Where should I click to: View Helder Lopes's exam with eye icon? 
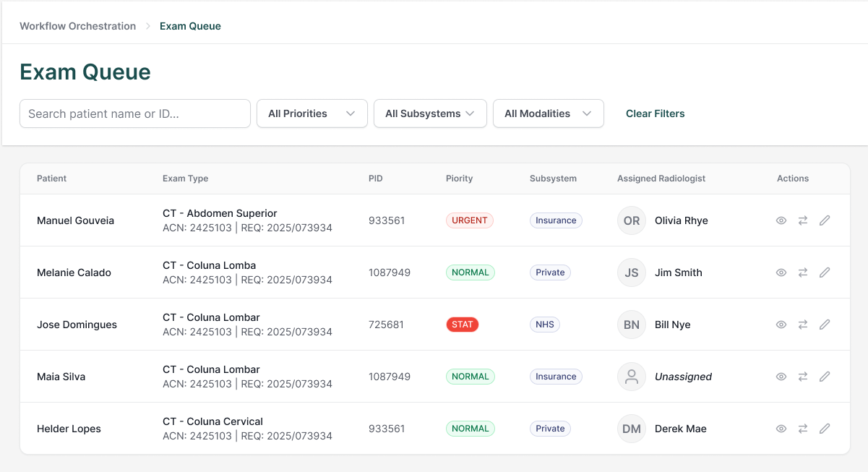[781, 429]
